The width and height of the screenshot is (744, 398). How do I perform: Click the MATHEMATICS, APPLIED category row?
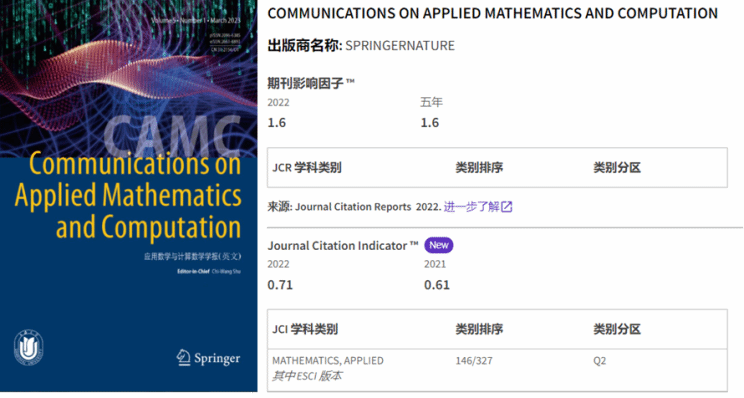click(x=497, y=369)
